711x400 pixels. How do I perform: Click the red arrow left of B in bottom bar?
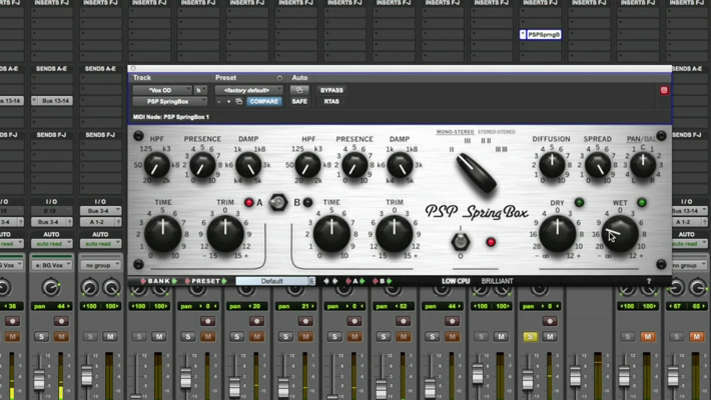pos(375,281)
